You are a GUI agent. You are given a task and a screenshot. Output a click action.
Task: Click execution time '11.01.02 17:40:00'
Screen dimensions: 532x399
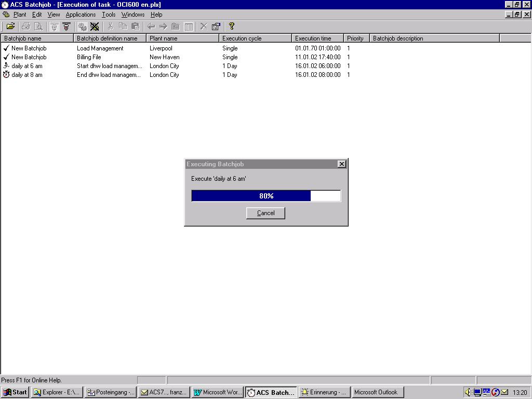click(x=318, y=57)
